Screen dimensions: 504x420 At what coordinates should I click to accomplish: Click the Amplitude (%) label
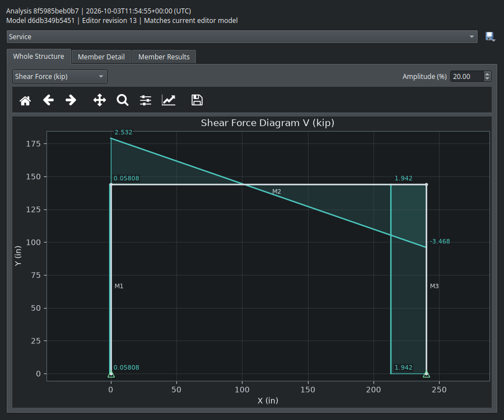click(424, 77)
